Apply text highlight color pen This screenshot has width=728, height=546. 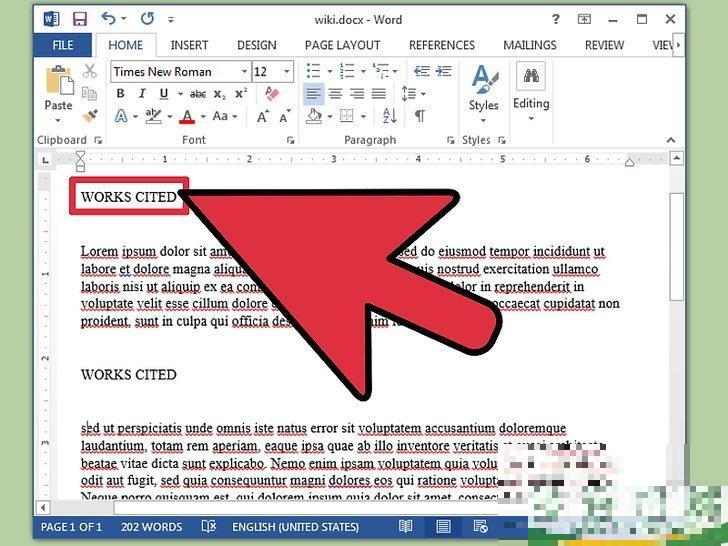click(x=153, y=116)
